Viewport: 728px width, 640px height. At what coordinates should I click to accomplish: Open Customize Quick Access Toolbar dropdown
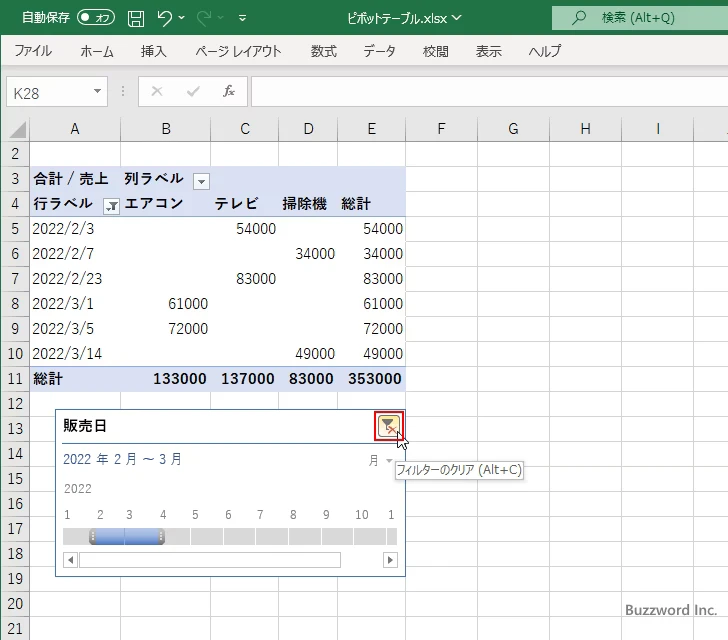(x=242, y=18)
